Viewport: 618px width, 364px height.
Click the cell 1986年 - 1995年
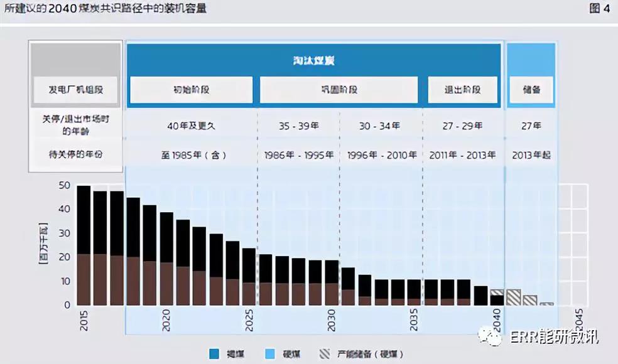click(x=299, y=155)
